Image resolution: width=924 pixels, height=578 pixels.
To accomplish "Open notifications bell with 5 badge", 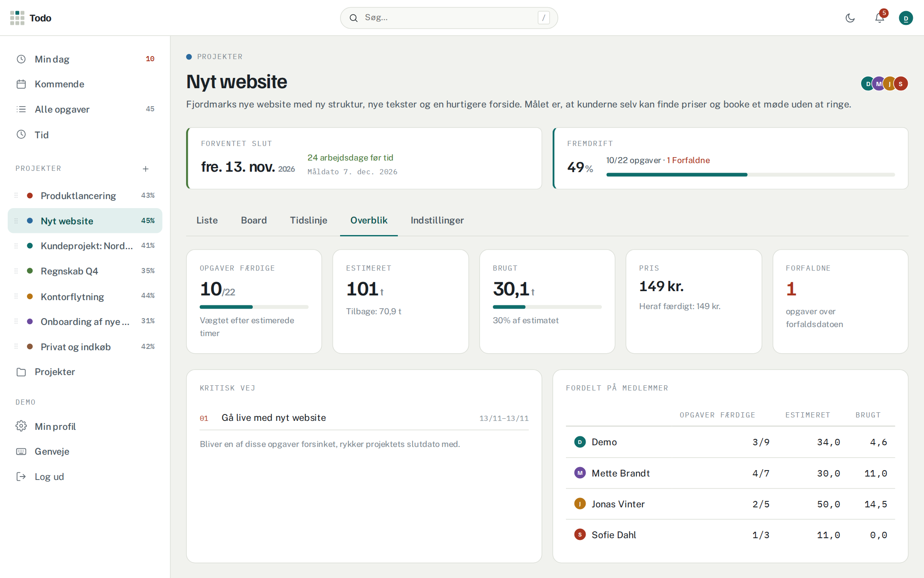I will pos(880,18).
